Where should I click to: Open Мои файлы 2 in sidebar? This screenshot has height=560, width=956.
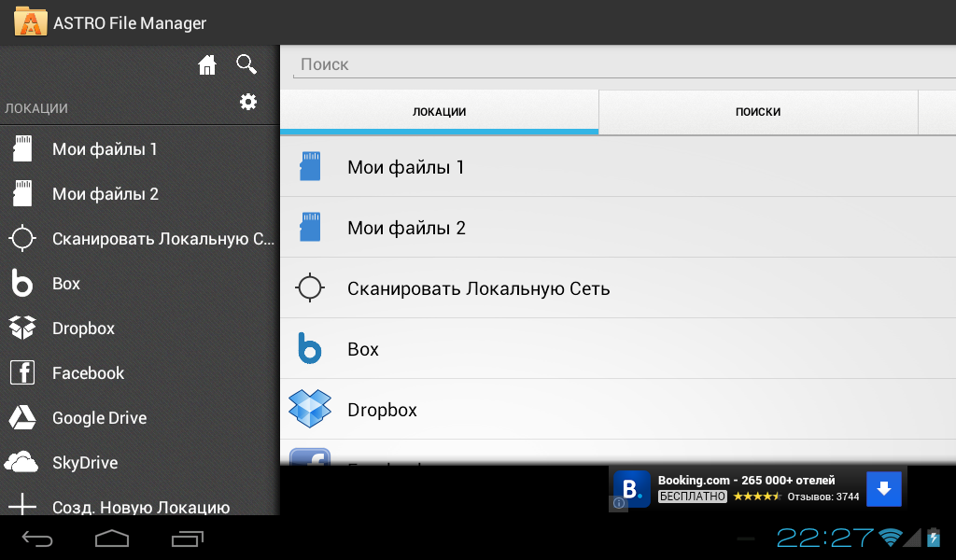[140, 193]
